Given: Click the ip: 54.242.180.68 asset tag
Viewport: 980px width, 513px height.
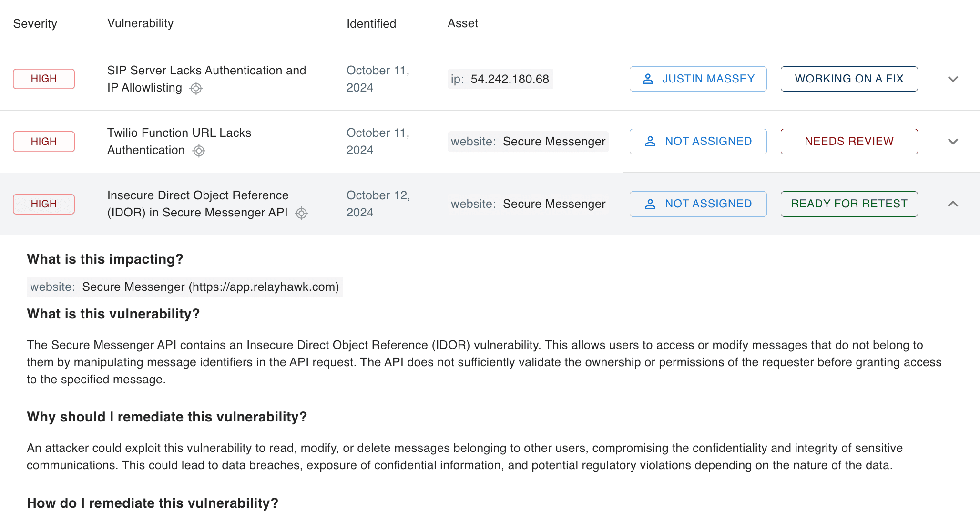Looking at the screenshot, I should click(500, 79).
